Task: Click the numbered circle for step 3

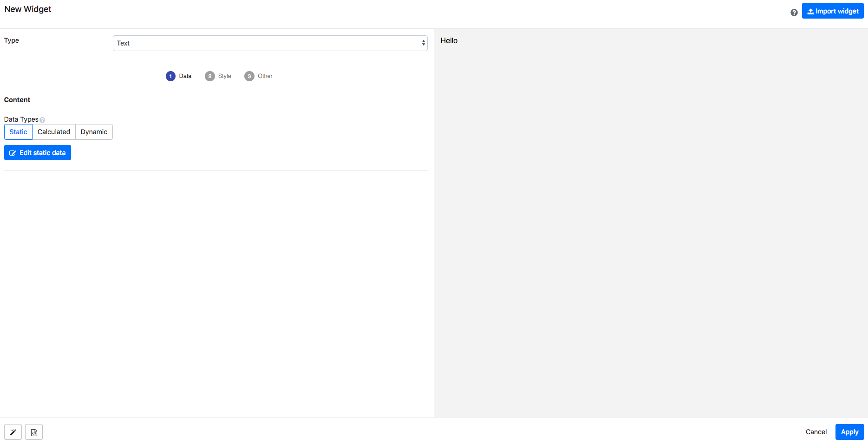Action: (x=249, y=76)
